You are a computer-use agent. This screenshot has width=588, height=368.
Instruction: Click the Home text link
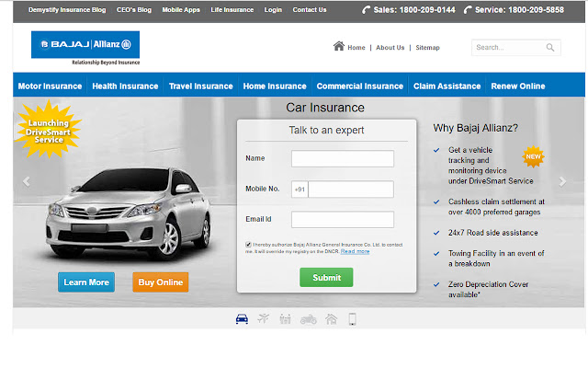coord(356,48)
